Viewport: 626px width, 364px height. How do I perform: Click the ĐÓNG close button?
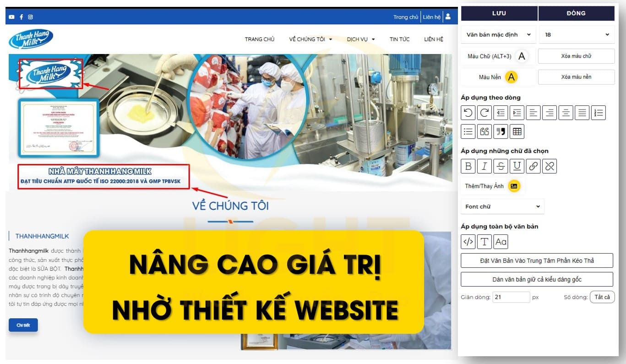(576, 13)
